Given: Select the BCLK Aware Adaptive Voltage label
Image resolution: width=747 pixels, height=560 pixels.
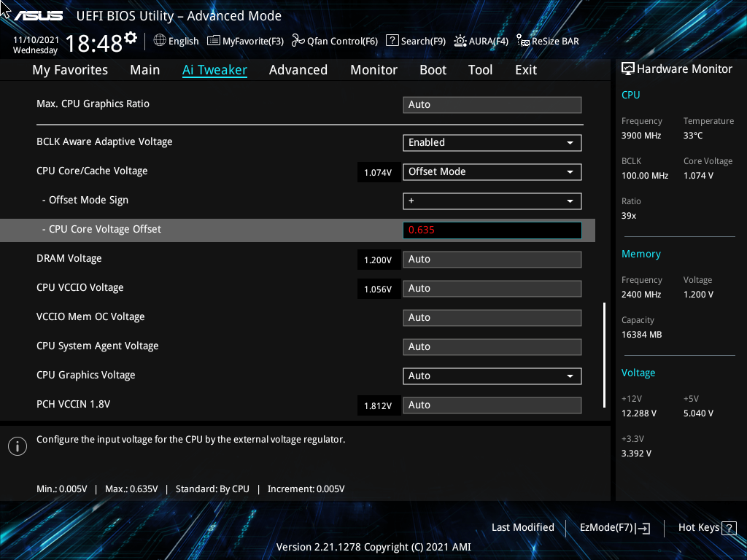Looking at the screenshot, I should click(104, 142).
